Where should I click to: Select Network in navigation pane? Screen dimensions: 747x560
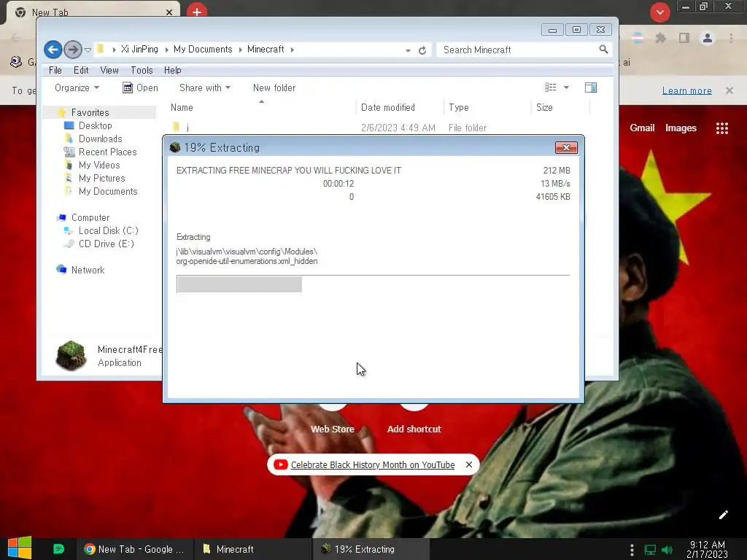click(x=88, y=270)
